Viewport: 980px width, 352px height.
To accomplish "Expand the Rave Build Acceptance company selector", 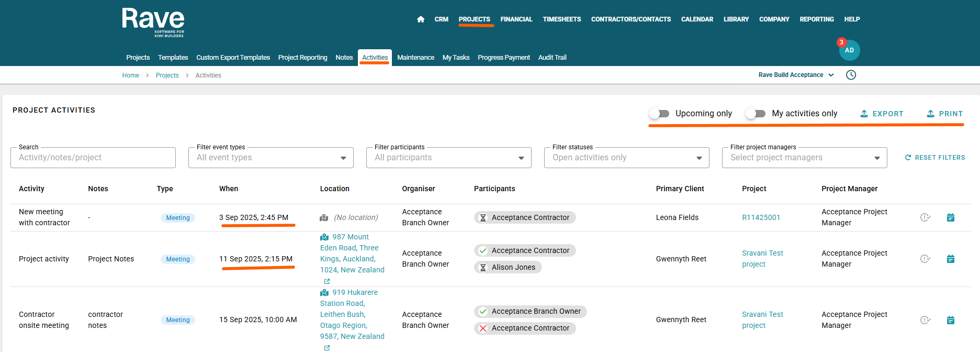I will (x=796, y=75).
